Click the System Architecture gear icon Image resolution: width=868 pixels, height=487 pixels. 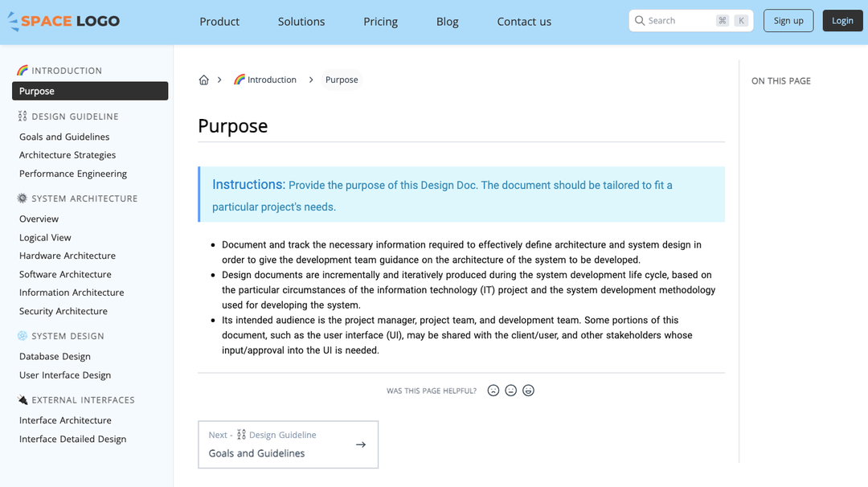(x=20, y=198)
